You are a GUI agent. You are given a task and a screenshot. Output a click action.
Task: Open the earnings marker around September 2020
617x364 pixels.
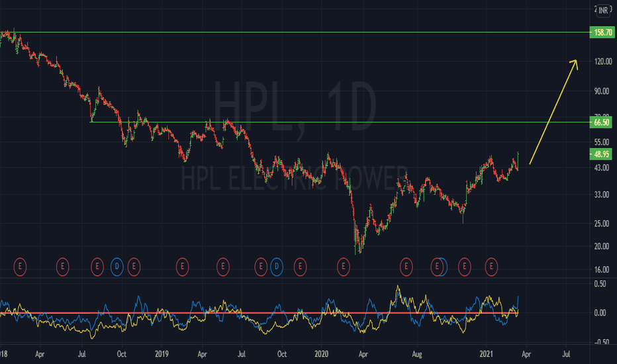pos(437,267)
